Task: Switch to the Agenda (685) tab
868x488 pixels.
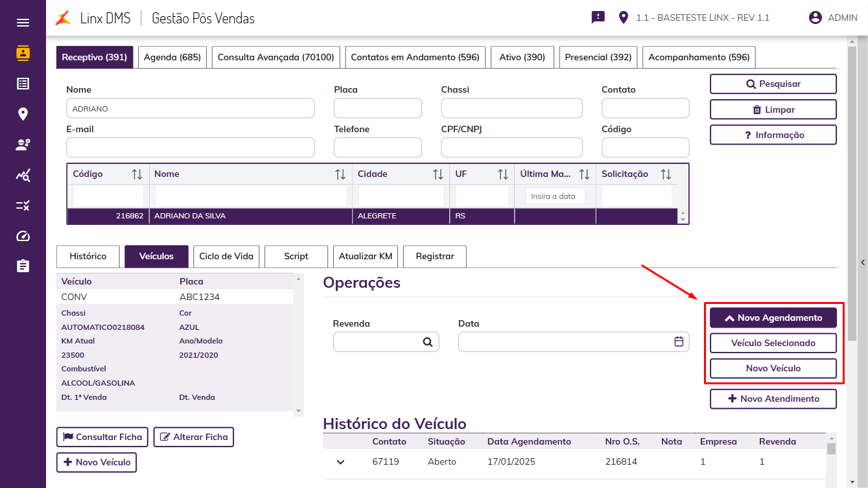Action: pos(172,57)
